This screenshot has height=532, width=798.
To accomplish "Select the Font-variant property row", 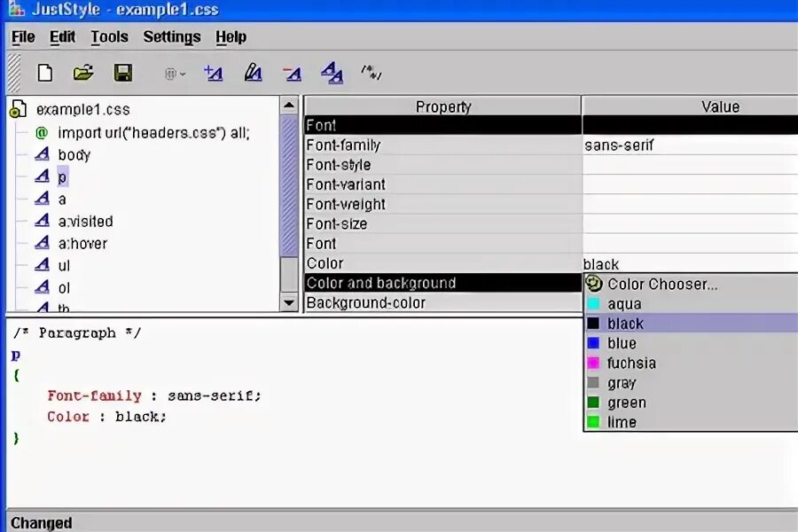I will (x=442, y=184).
